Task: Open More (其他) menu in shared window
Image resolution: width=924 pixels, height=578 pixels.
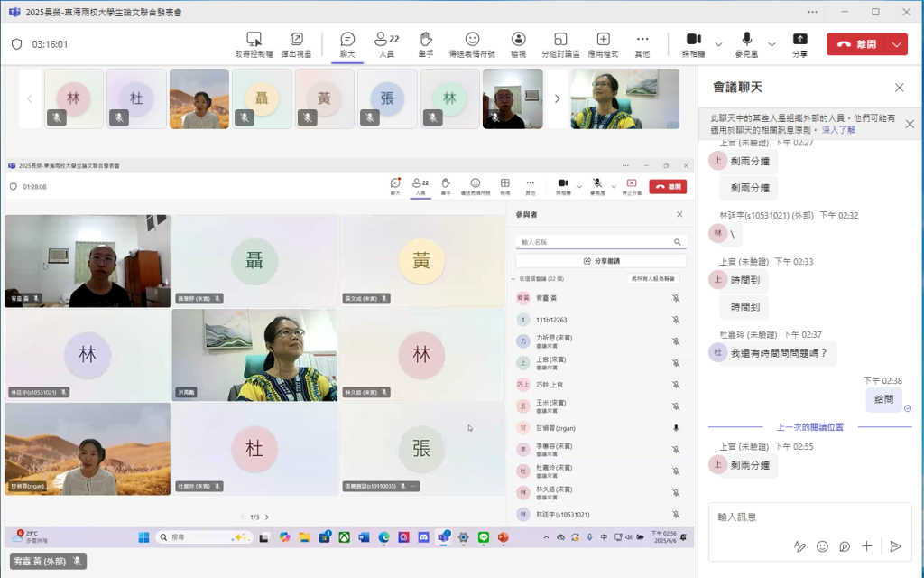Action: 531,186
